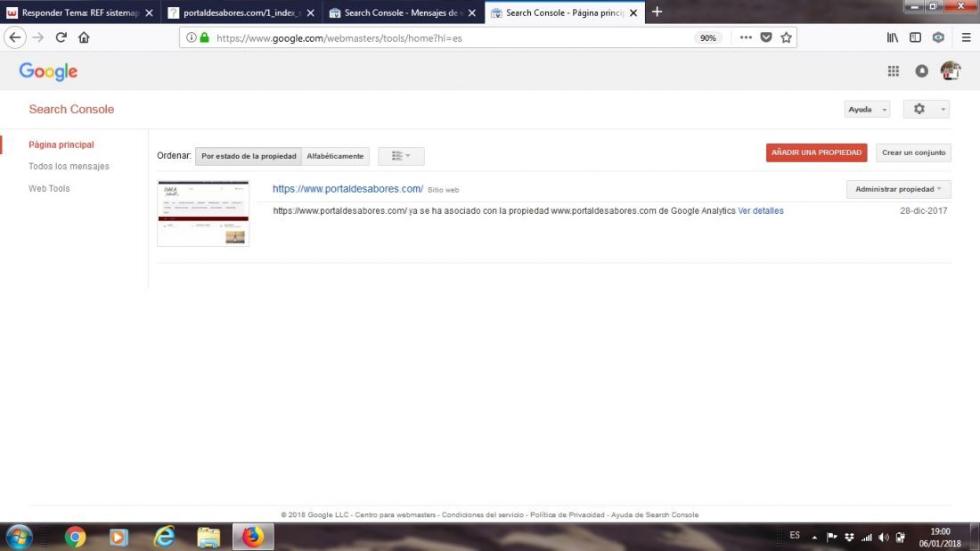Launch Chrome from the taskbar
Image resolution: width=980 pixels, height=551 pixels.
tap(74, 537)
